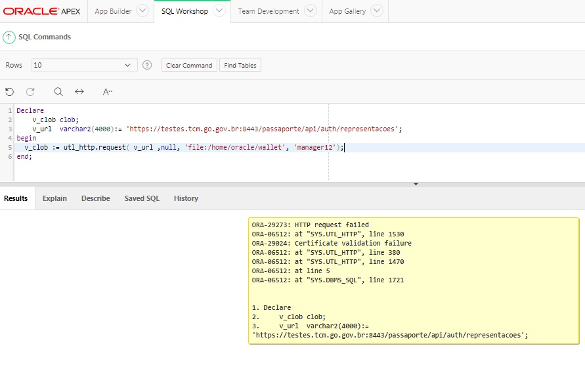Viewport: 585px width, 392px height.
Task: Click the Oracle APEX logo
Action: pyautogui.click(x=41, y=11)
